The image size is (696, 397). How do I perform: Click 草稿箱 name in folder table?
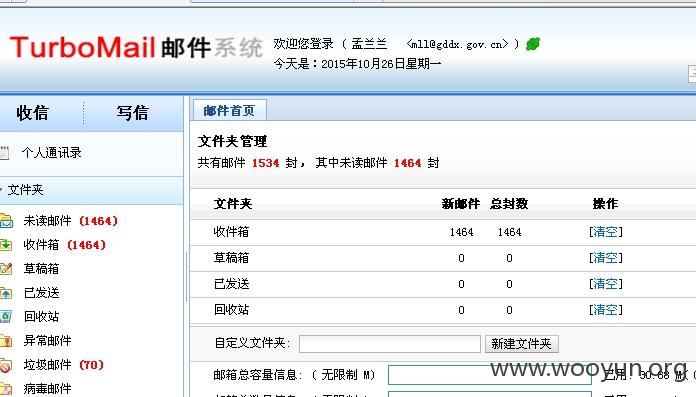231,258
